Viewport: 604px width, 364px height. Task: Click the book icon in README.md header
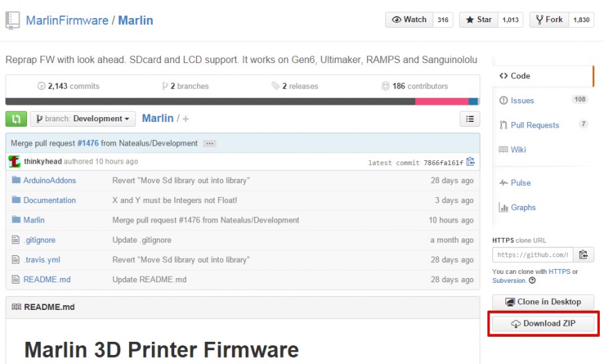[x=16, y=306]
